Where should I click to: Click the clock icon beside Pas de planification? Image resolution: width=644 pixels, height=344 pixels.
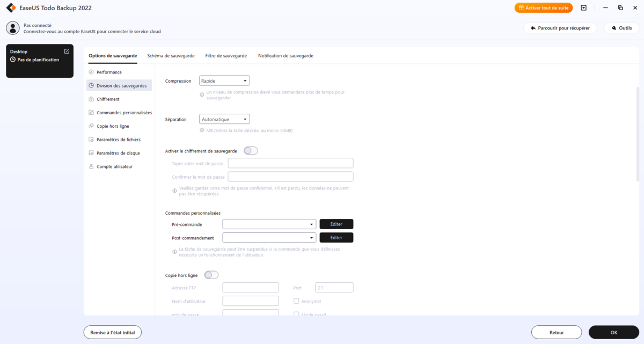tap(13, 60)
